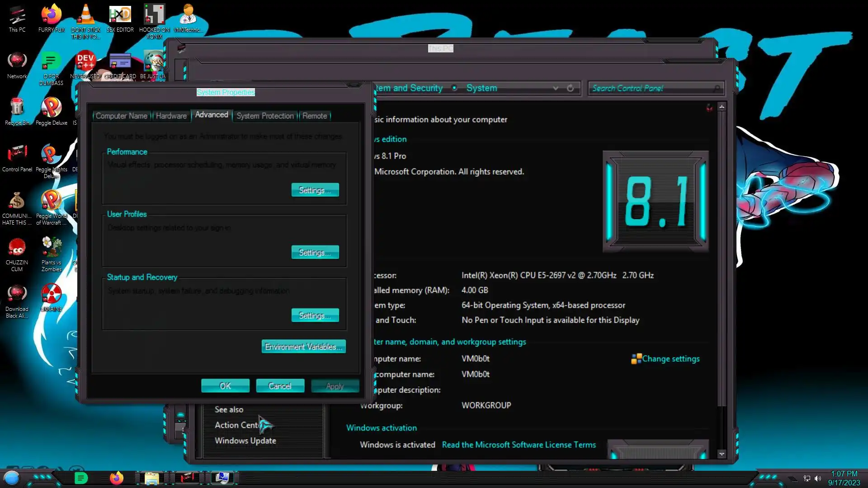868x488 pixels.
Task: Click the Start orb button
Action: tap(12, 478)
